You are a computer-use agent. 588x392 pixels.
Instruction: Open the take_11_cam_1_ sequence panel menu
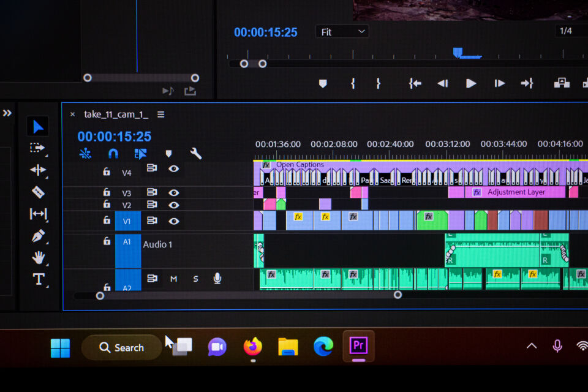pyautogui.click(x=160, y=115)
